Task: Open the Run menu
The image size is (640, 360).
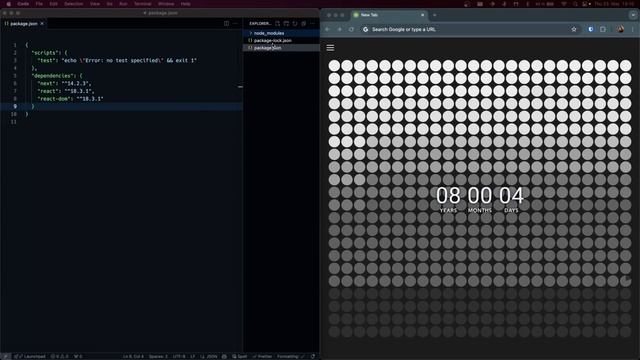Action: (x=123, y=4)
